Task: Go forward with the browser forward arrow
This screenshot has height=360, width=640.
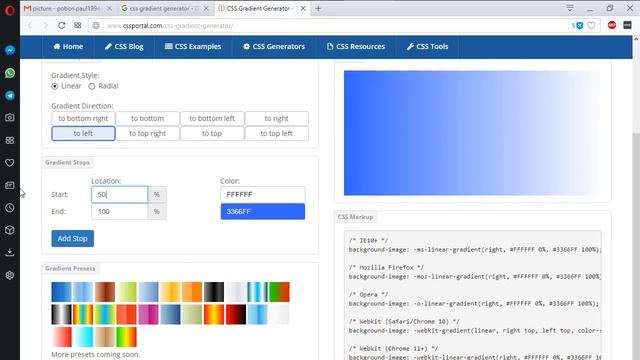Action: click(x=45, y=25)
